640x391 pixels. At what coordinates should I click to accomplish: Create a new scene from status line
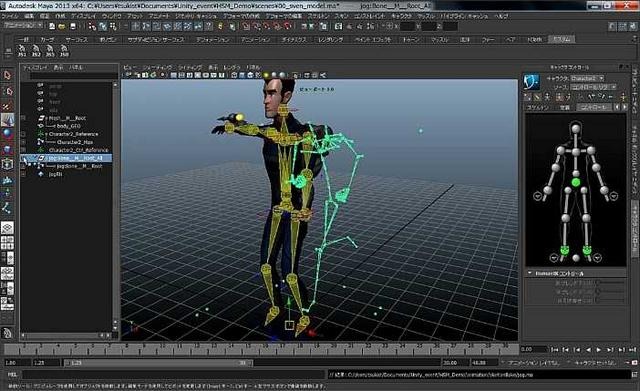52,26
